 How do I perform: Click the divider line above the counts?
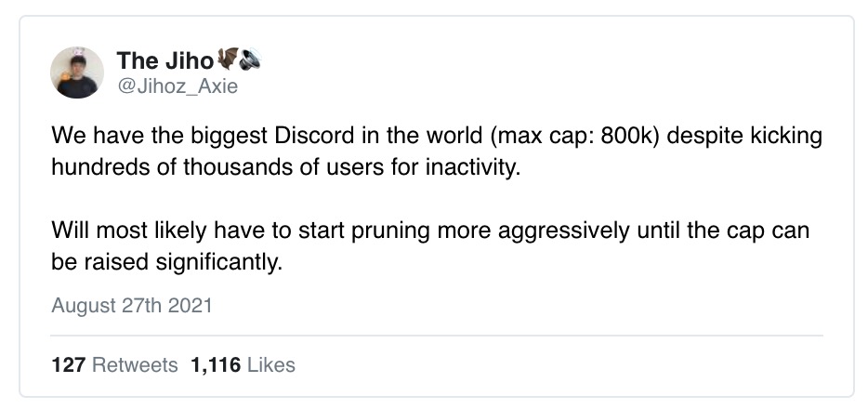point(437,336)
